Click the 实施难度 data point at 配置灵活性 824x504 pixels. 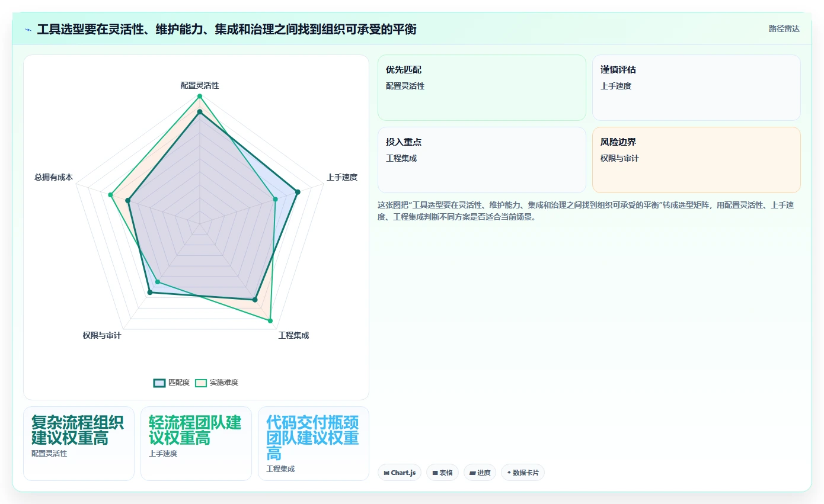(200, 96)
